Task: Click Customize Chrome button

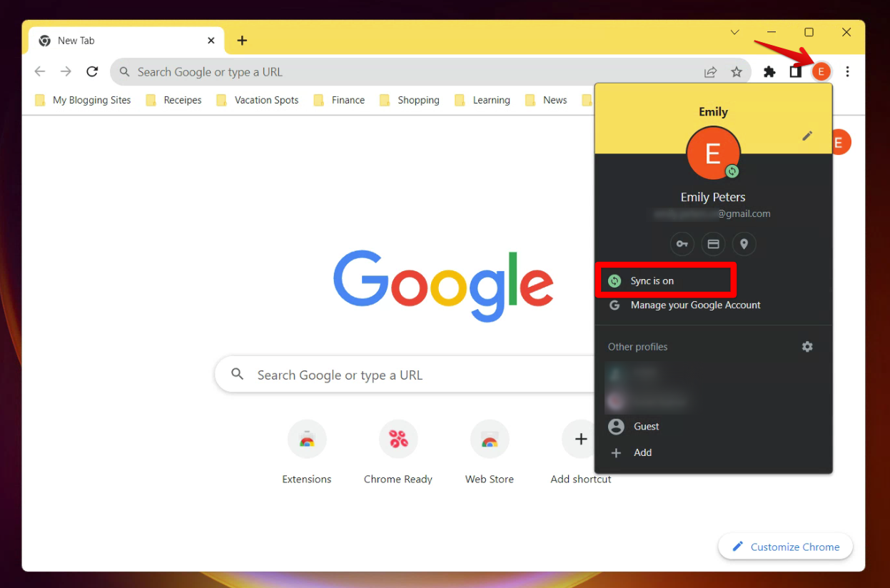Action: pyautogui.click(x=785, y=547)
